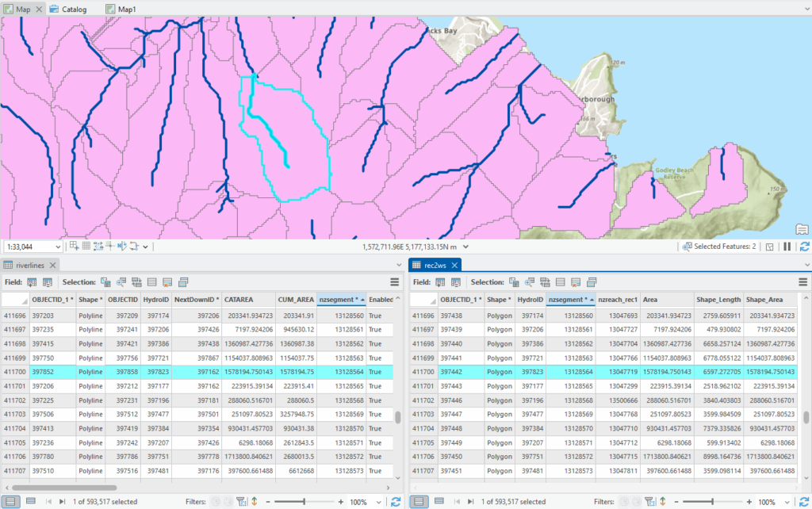This screenshot has height=509, width=812.
Task: Click the Selected Features: 2 link
Action: click(724, 247)
